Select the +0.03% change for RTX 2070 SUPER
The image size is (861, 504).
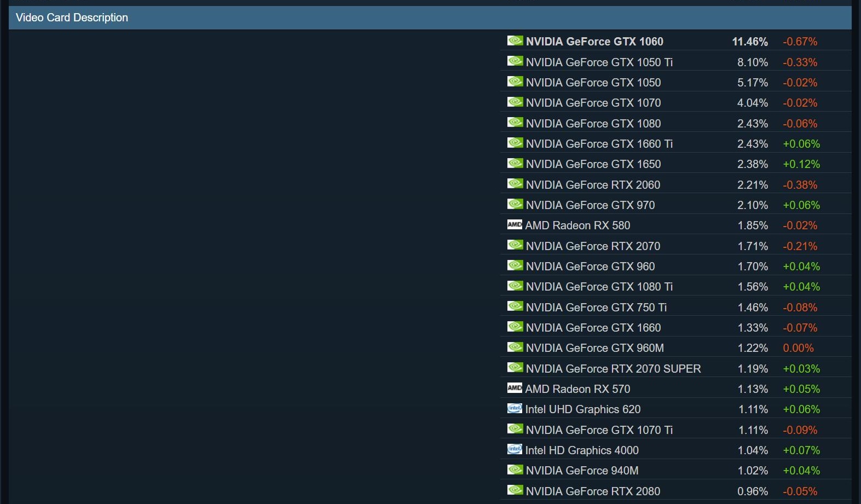(801, 369)
